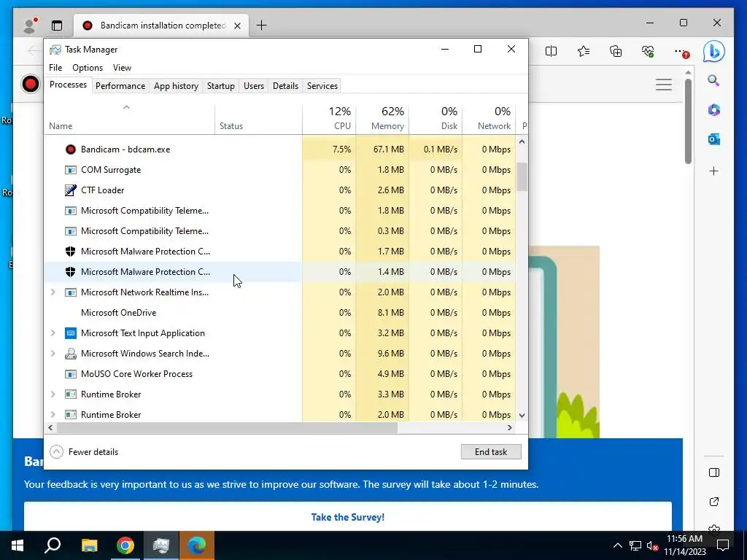Screen dimensions: 747x560
Task: Open the Options menu in Task Manager
Action: (88, 68)
